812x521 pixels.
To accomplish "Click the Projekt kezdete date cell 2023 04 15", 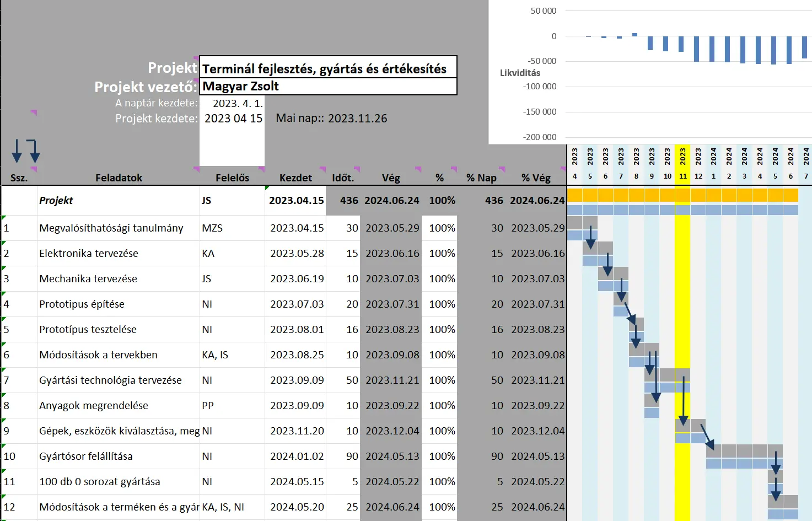I will (x=233, y=119).
